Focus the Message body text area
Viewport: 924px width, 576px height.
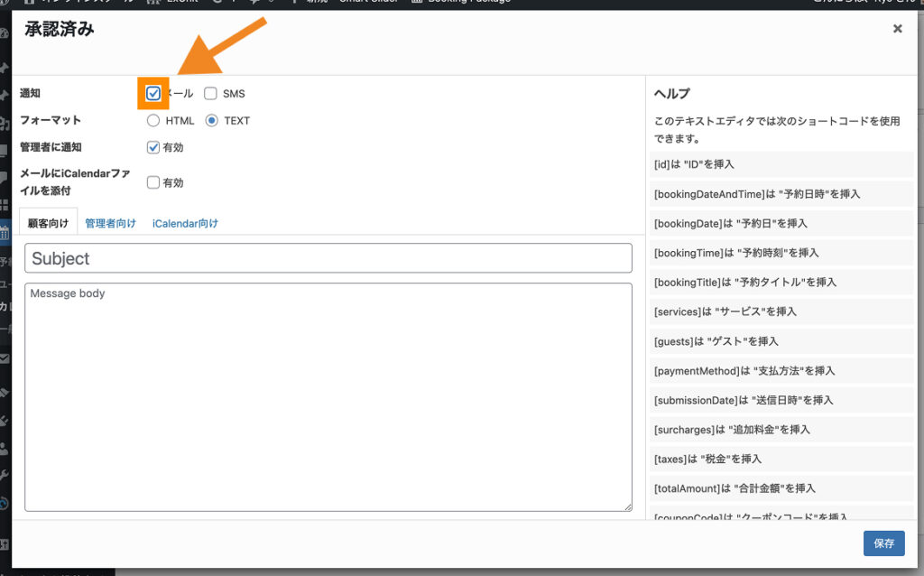[328, 397]
